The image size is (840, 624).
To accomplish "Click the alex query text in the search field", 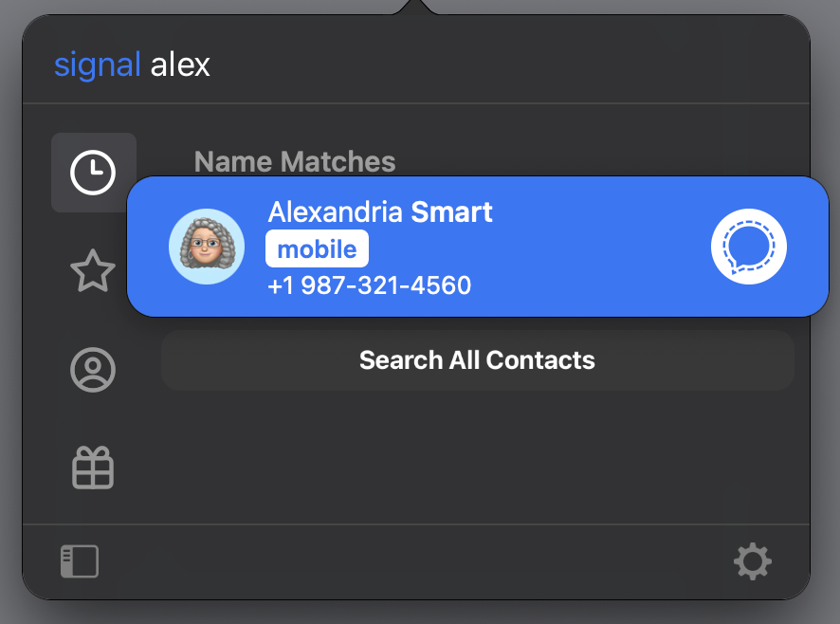I will coord(180,65).
